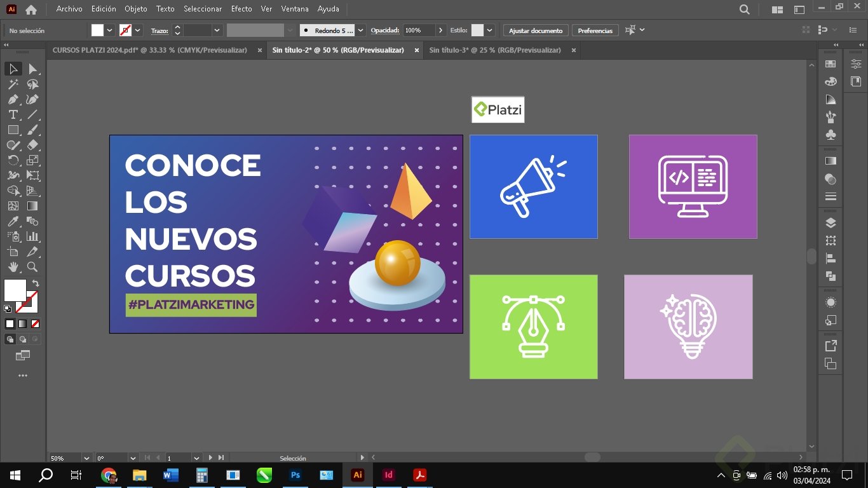Open the Redondo 5 brush definition dropdown
Screen dimensions: 868x488
tap(361, 30)
